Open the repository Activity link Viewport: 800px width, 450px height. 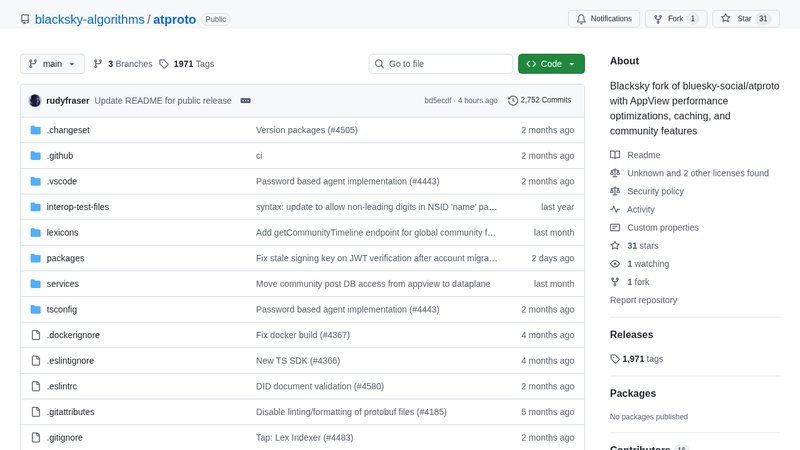pos(641,209)
